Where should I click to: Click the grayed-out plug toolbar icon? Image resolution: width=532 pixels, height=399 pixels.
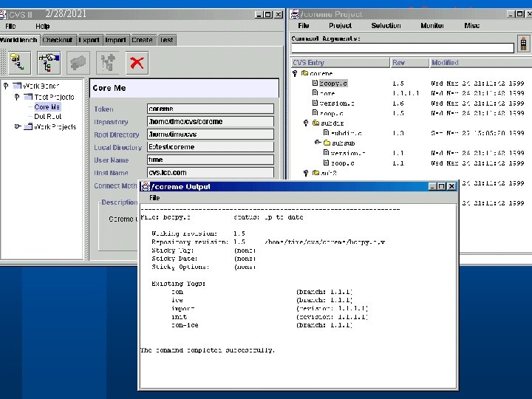point(78,63)
